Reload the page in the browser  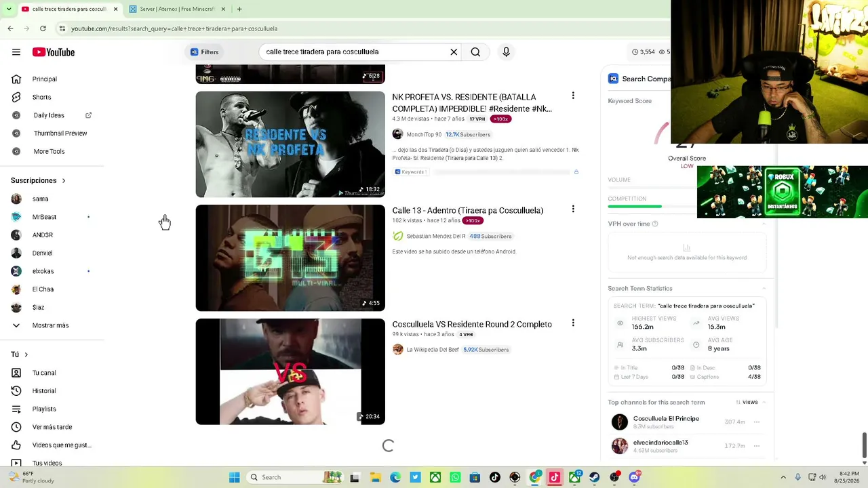coord(43,28)
